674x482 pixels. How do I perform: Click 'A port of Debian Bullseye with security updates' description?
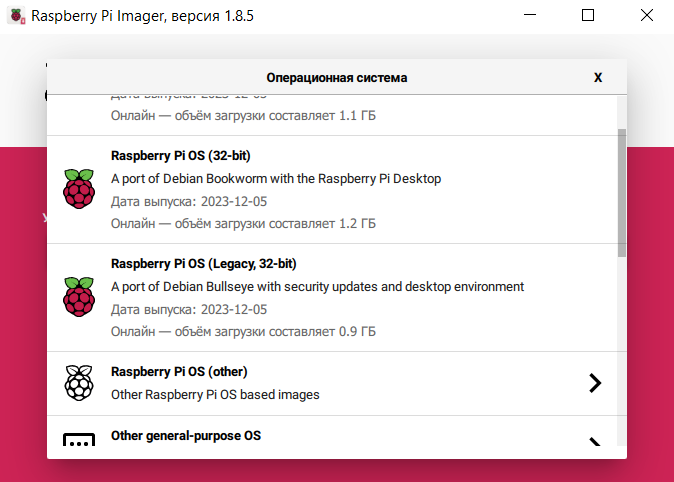pos(317,286)
